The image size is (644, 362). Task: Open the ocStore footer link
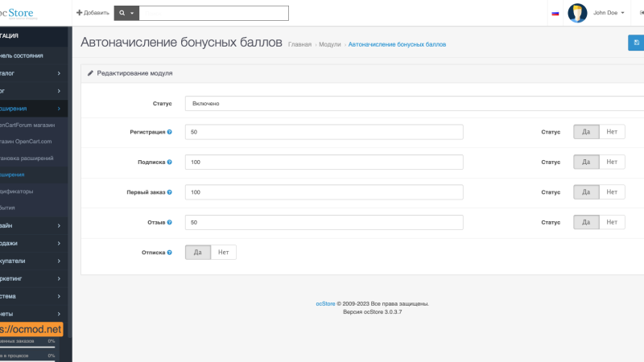point(325,304)
